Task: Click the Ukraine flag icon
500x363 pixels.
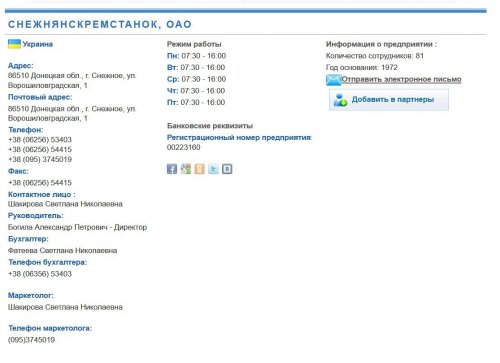Action: [x=14, y=44]
